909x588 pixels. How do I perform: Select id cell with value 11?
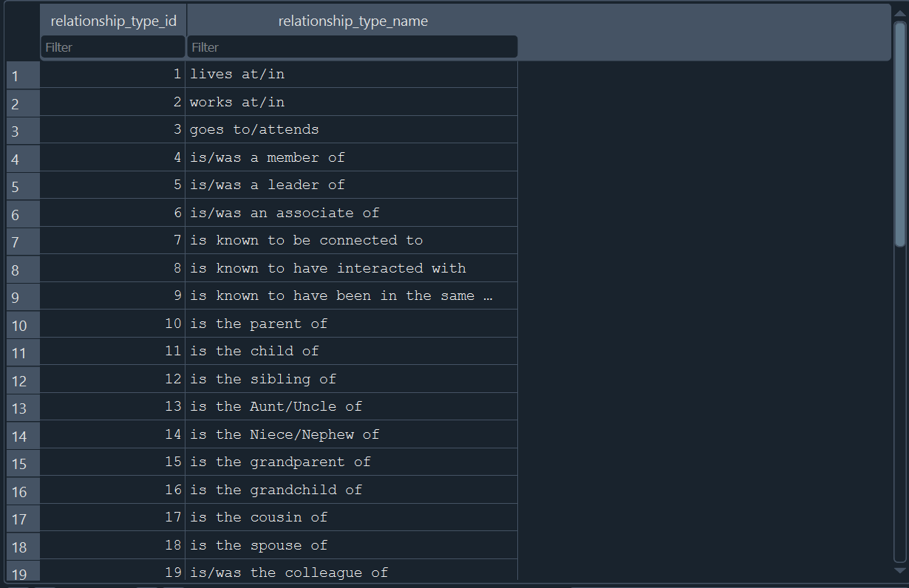(112, 352)
